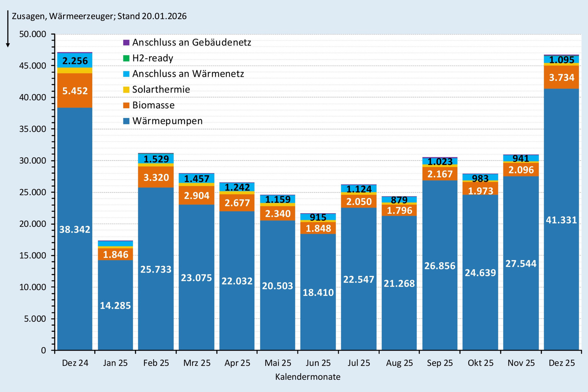Click the yellow Solarthermie legend swatch
This screenshot has height=392, width=588.
(x=126, y=90)
